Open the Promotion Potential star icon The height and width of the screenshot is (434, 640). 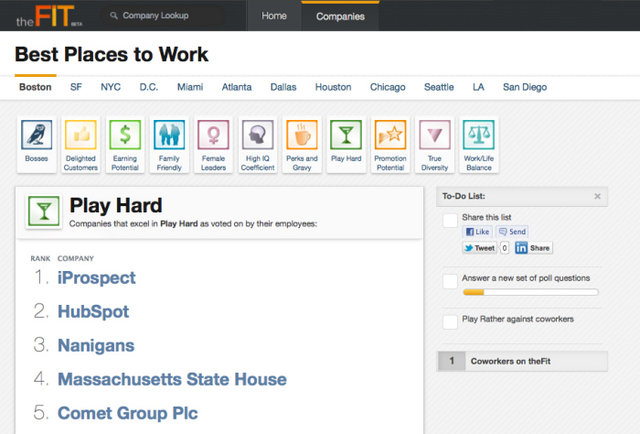pyautogui.click(x=391, y=135)
